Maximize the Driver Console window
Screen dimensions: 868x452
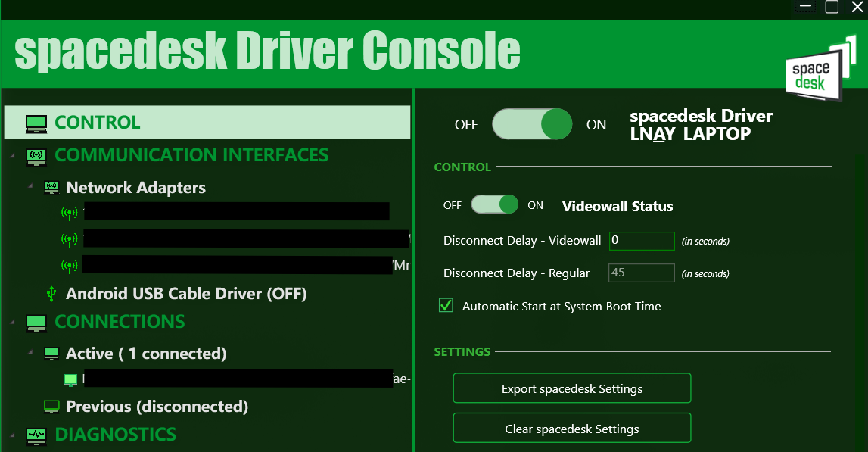(832, 7)
